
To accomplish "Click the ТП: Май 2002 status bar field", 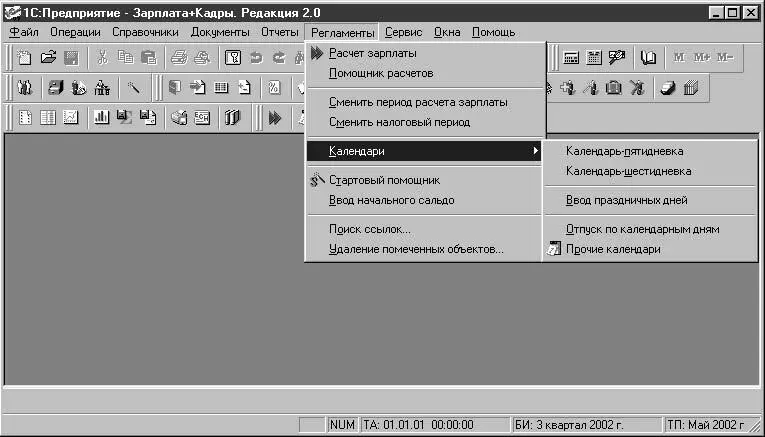I will pyautogui.click(x=712, y=425).
